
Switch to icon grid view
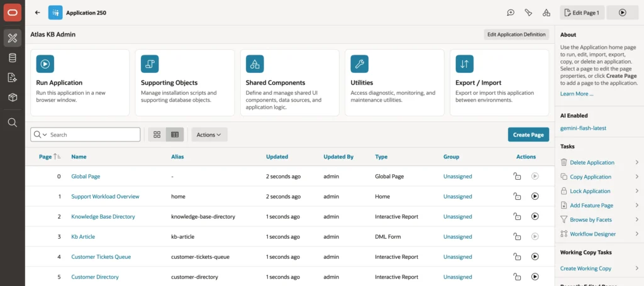tap(157, 135)
